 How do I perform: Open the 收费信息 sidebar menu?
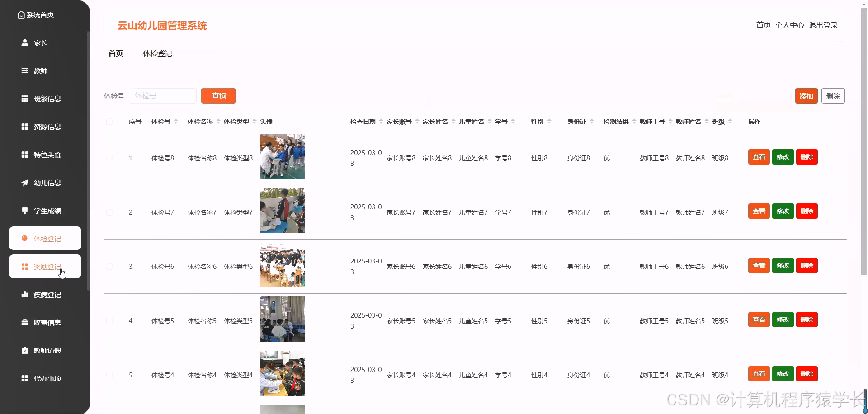(45, 323)
